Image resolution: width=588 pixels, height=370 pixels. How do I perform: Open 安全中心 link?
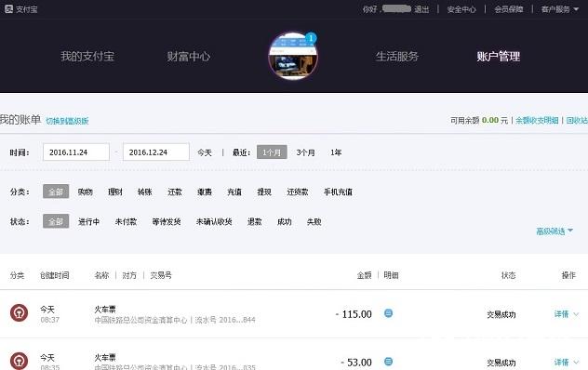click(x=461, y=9)
